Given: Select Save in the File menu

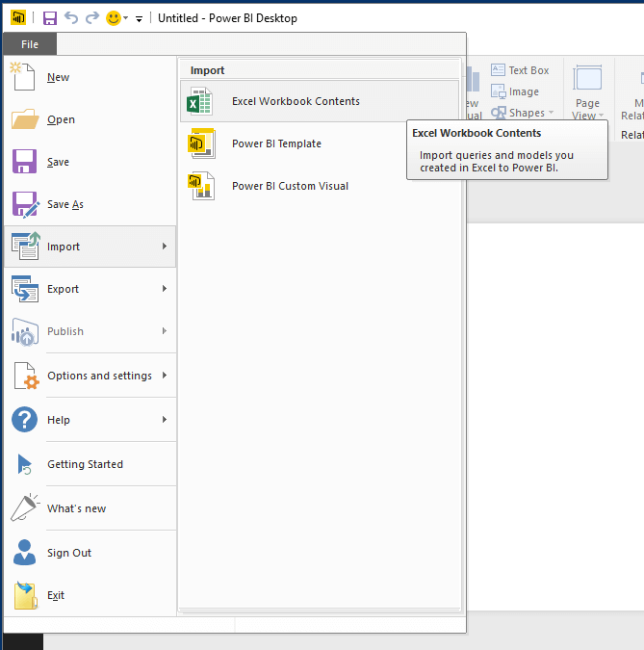Looking at the screenshot, I should (90, 162).
